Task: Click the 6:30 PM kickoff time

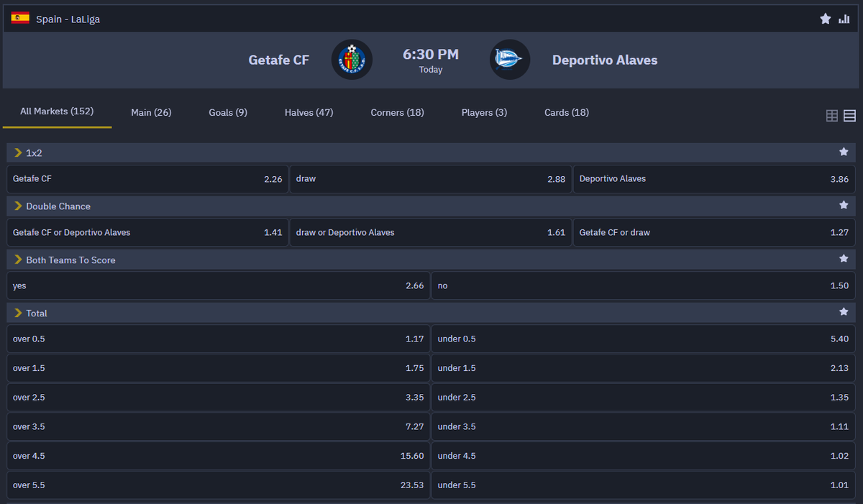Action: pos(431,55)
